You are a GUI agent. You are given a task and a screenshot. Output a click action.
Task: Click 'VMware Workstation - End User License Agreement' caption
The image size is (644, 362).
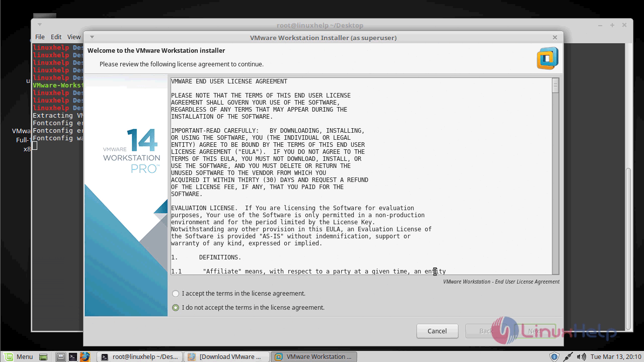[x=501, y=282]
